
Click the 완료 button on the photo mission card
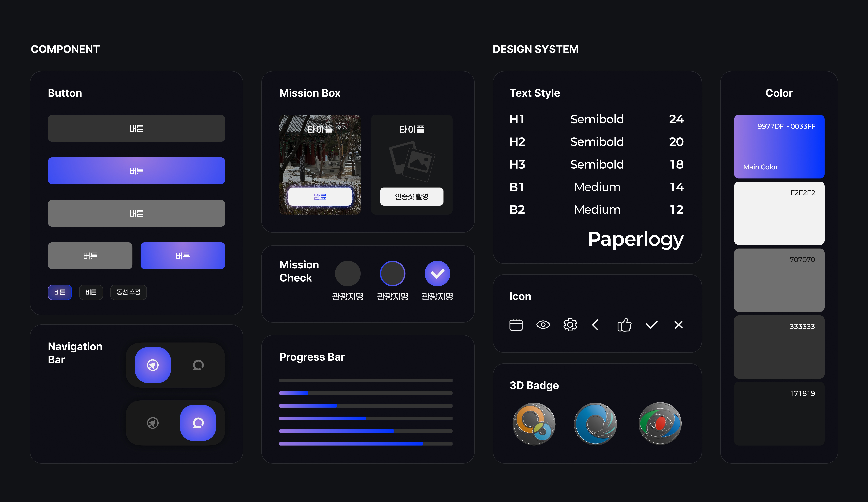tap(320, 197)
